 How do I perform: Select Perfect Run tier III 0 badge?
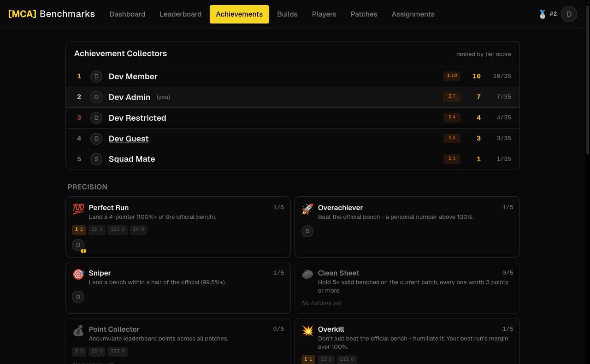click(118, 229)
